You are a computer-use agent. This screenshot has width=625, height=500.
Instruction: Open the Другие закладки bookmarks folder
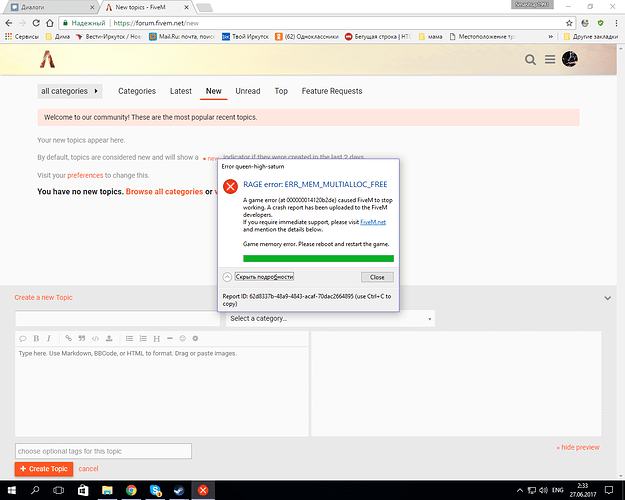(591, 37)
